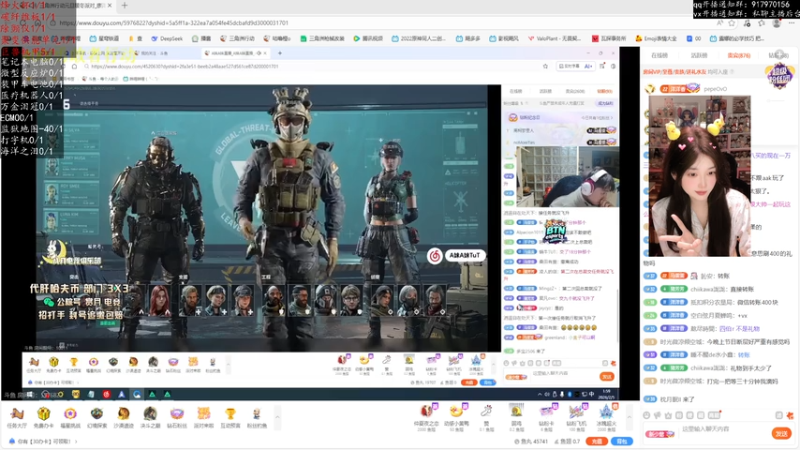Open the blue 背包 backpack button

(x=621, y=441)
